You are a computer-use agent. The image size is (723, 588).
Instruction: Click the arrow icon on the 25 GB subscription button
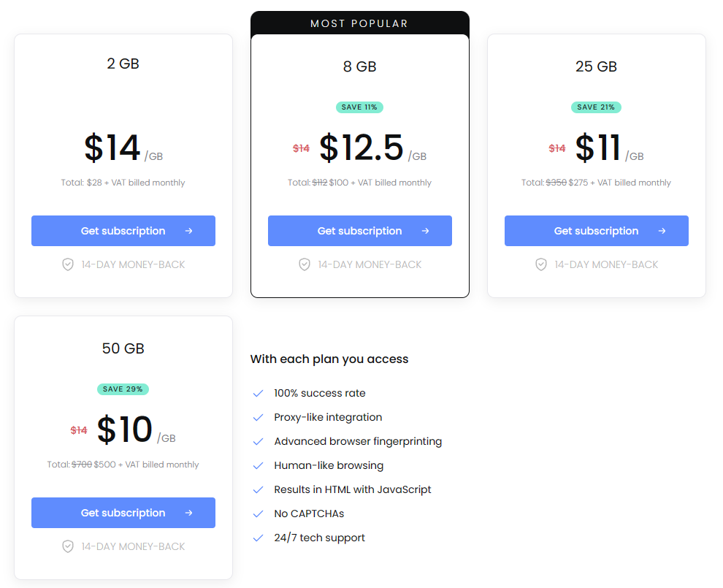662,231
